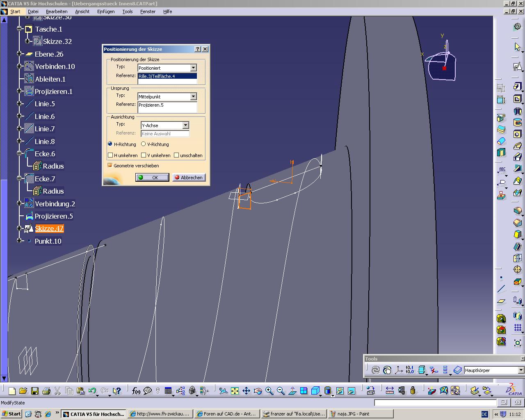This screenshot has width=525, height=420.
Task: Collapse the Ecke.6 tree node
Action: 19,153
